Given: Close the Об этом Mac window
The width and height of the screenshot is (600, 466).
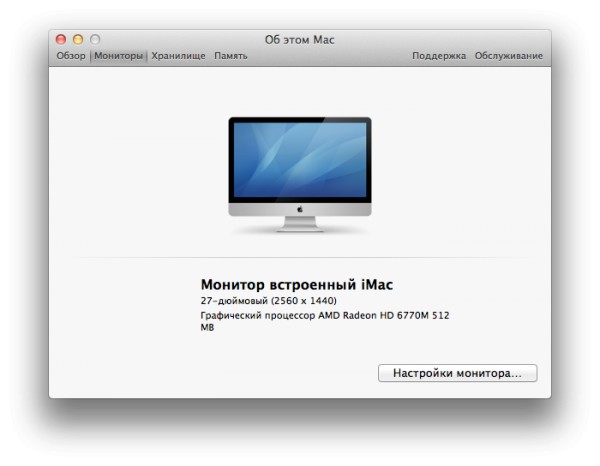Looking at the screenshot, I should [x=61, y=39].
